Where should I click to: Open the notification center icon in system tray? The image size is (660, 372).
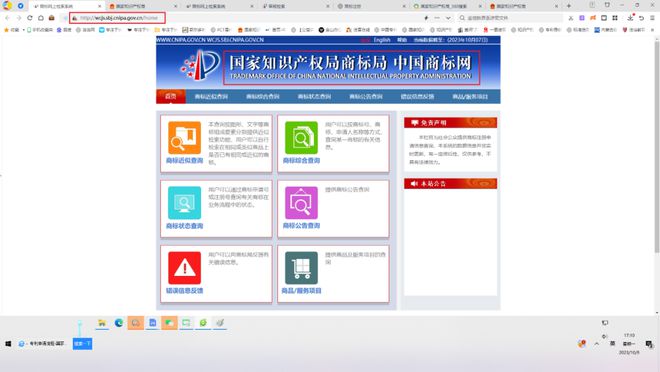pos(649,344)
